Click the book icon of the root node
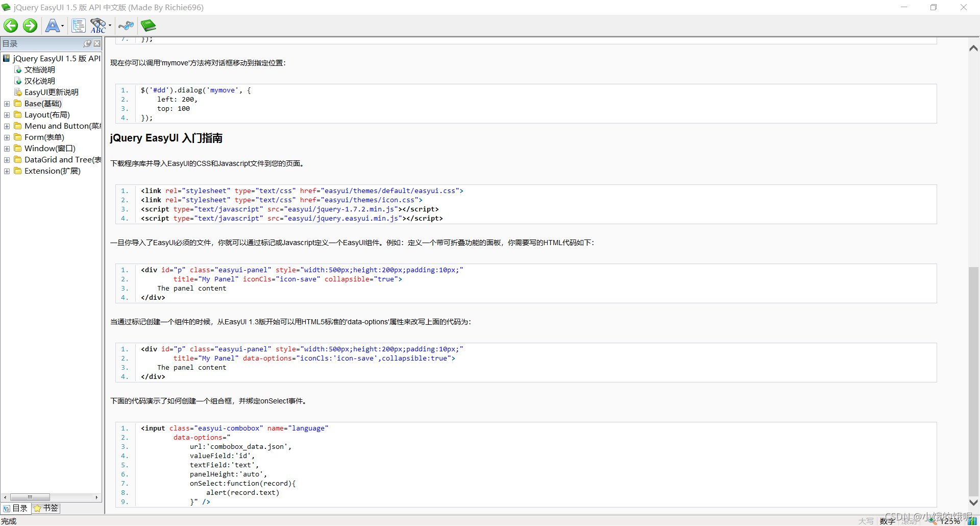 point(7,58)
